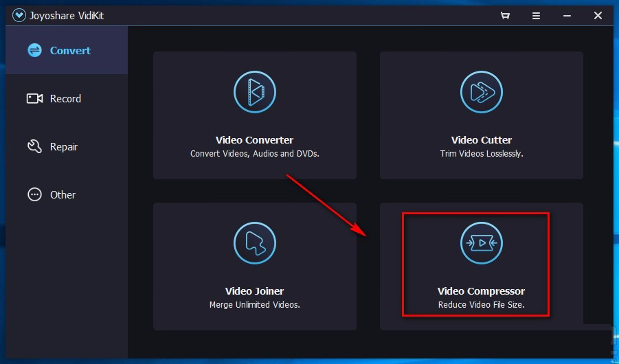Click the "Reduce Video File Size." text

click(481, 305)
